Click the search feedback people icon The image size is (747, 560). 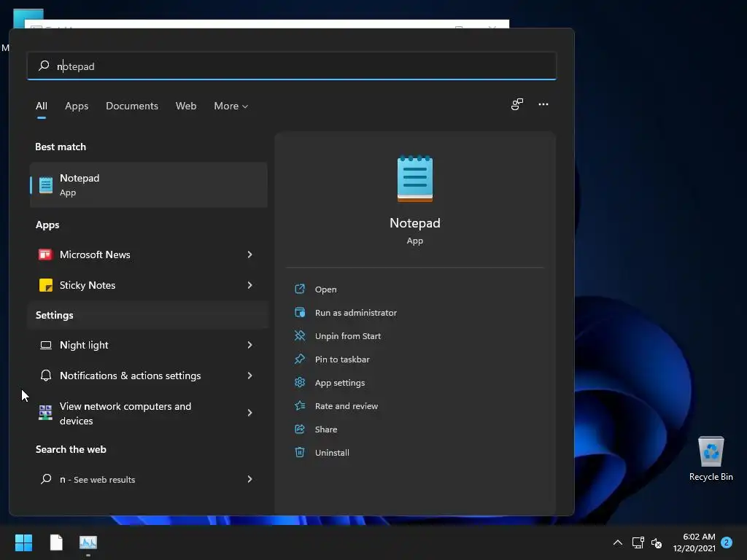pos(517,104)
